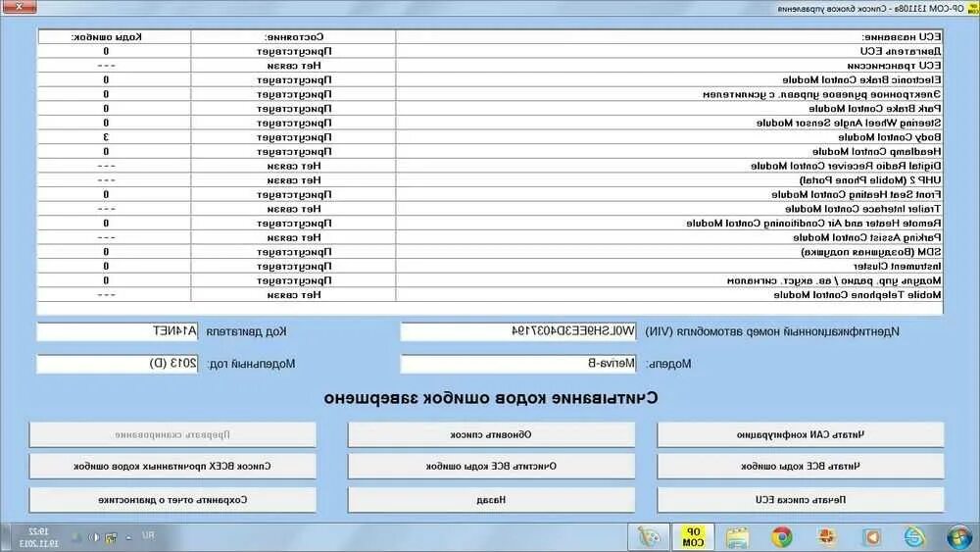Click the RU language indicator
The image size is (980, 552).
[x=148, y=535]
